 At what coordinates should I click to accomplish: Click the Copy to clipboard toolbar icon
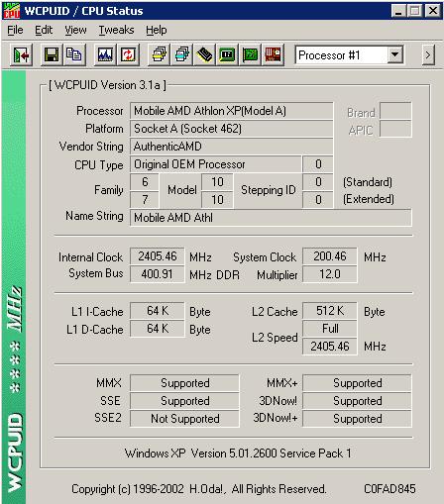(74, 54)
